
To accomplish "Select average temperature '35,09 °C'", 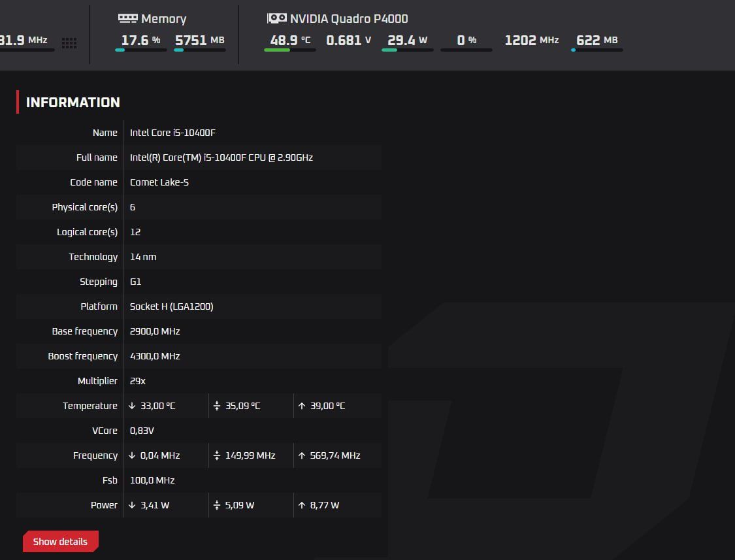I will 243,406.
